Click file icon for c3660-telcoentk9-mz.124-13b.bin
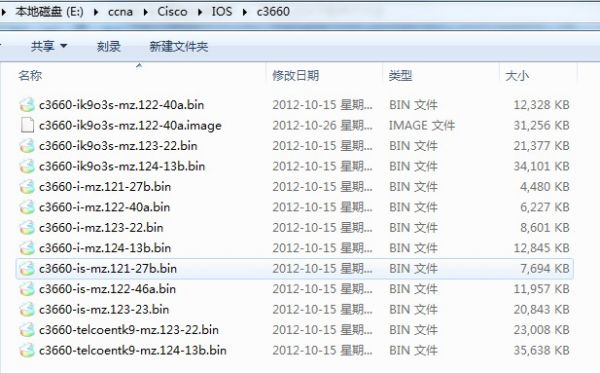Image resolution: width=600 pixels, height=373 pixels. point(27,350)
